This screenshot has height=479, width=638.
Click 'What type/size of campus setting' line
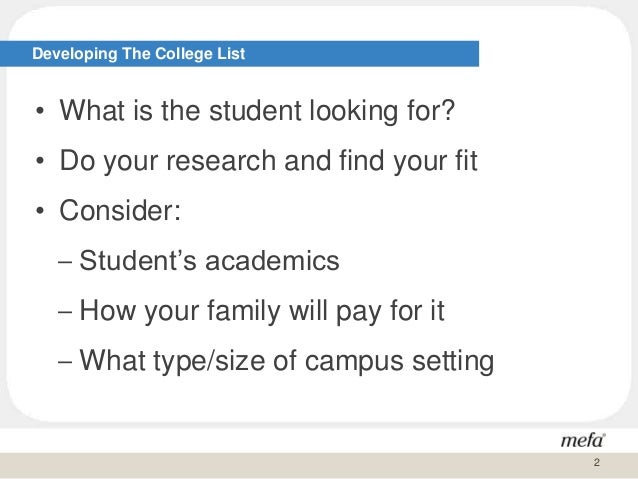(x=286, y=361)
